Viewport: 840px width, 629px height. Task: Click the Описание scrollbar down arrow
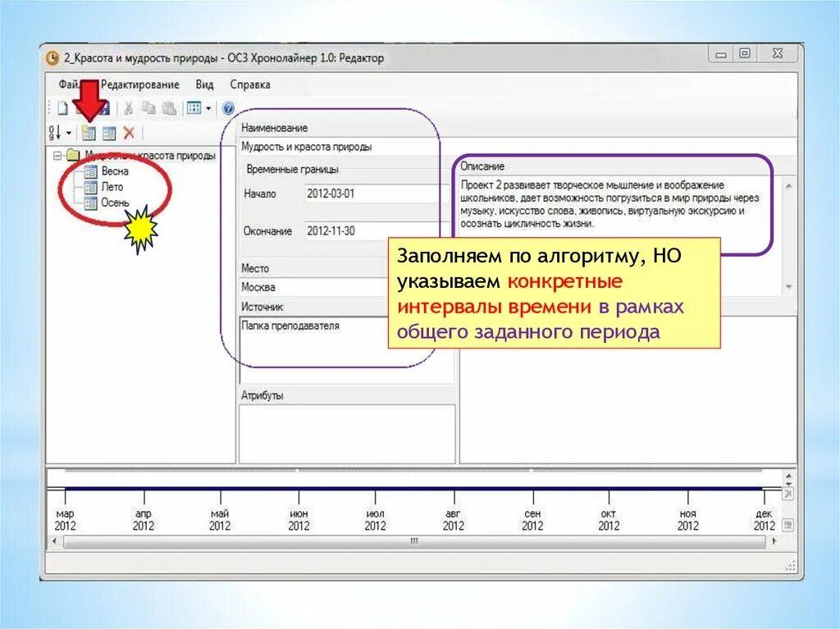[x=788, y=287]
